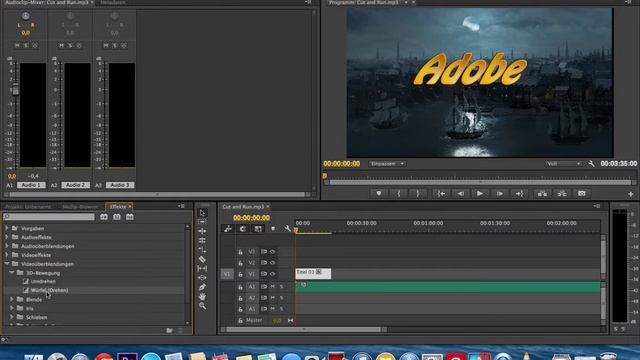Click the Export Frame camera icon
Viewport: 640px width, 360px height.
[582, 193]
